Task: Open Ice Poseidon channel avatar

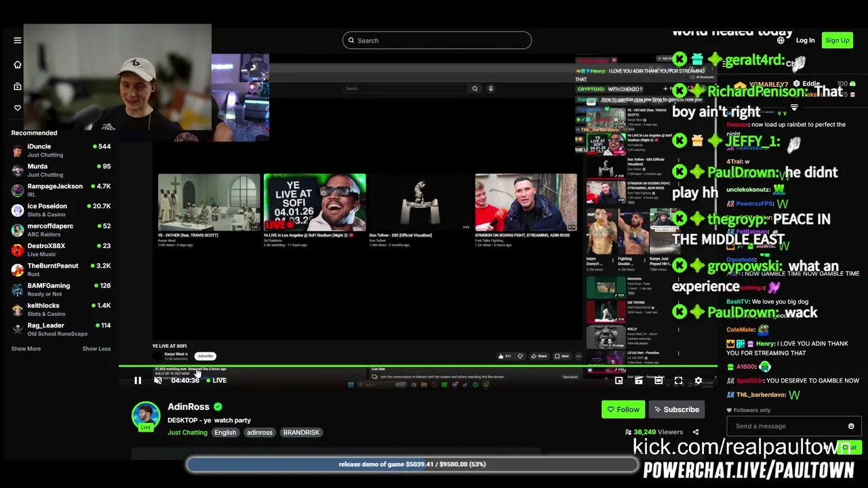Action: click(18, 210)
